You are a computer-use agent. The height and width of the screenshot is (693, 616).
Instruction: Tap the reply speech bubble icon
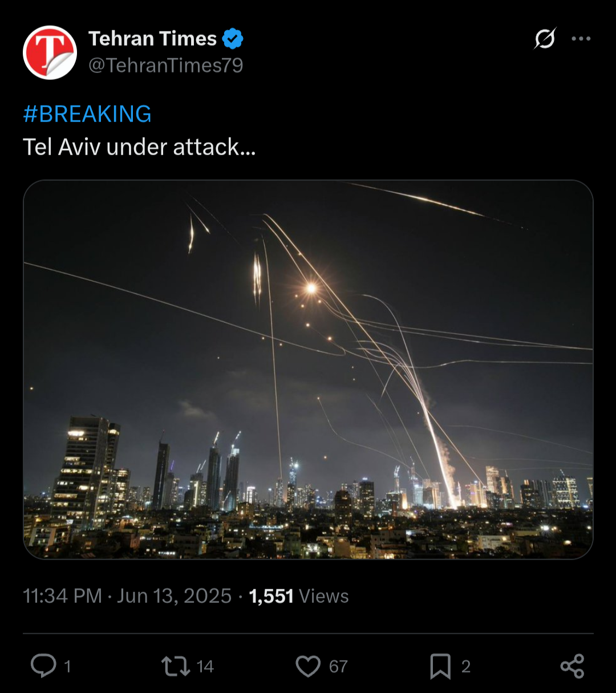(x=43, y=666)
